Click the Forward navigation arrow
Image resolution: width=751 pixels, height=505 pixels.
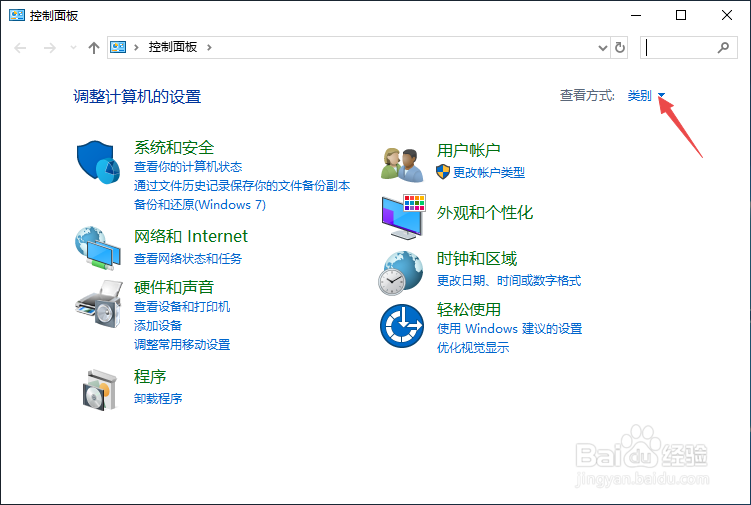click(50, 47)
